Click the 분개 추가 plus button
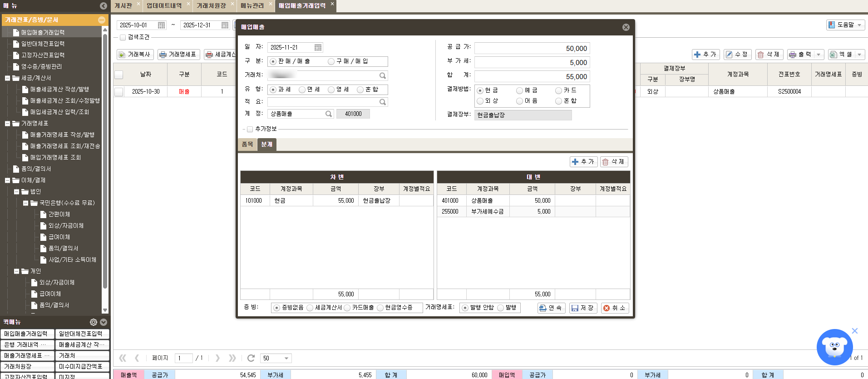The height and width of the screenshot is (379, 868). (x=583, y=162)
